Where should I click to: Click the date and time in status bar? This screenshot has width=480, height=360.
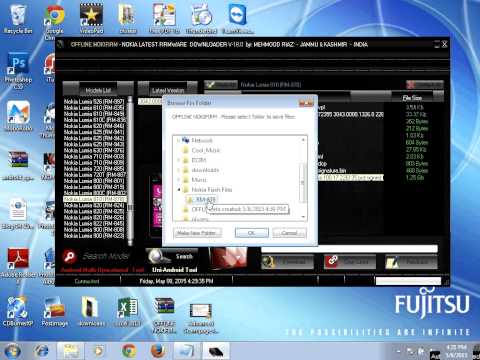coord(176,281)
